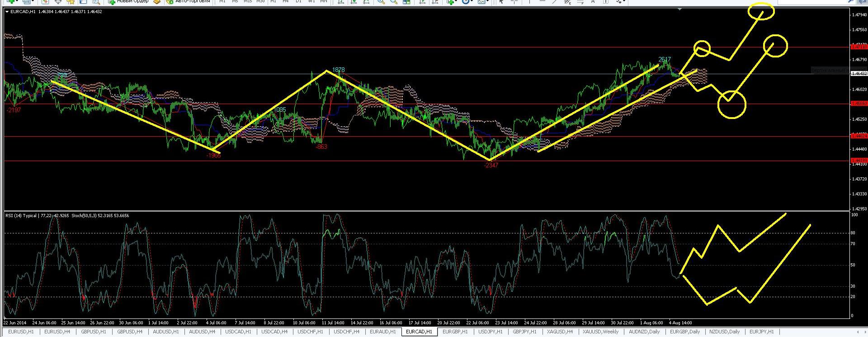Screen dimensions: 868x337
Task: Select the Crosshair cursor tool
Action: click(x=514, y=1)
